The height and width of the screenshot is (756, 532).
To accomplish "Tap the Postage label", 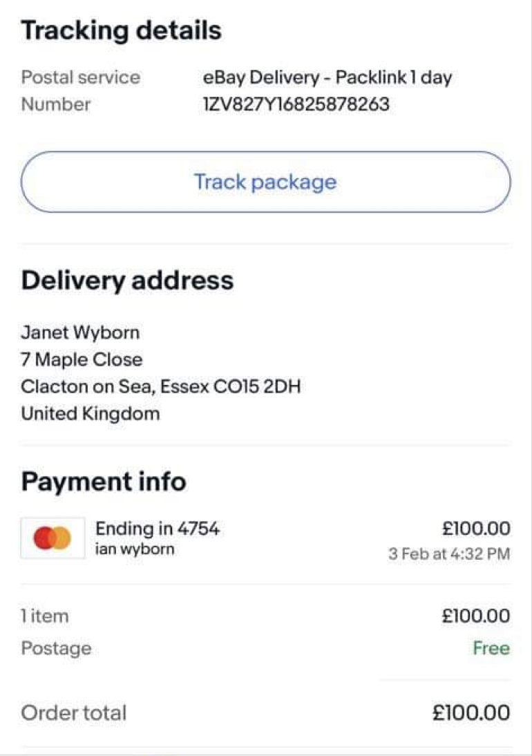I will (57, 648).
